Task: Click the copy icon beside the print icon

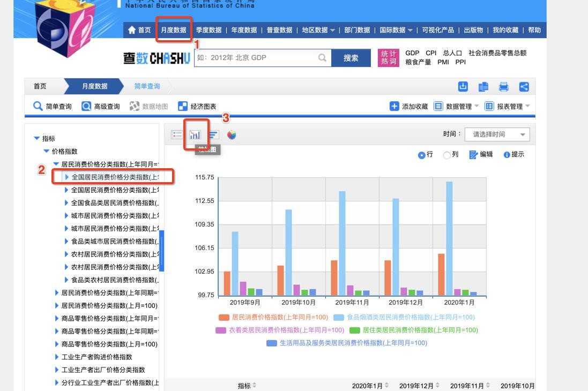Action: (x=483, y=86)
